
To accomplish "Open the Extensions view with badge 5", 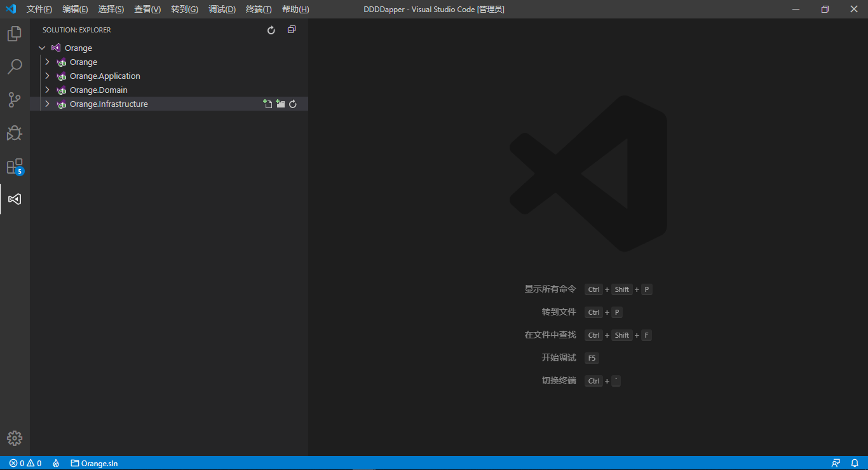I will tap(15, 167).
